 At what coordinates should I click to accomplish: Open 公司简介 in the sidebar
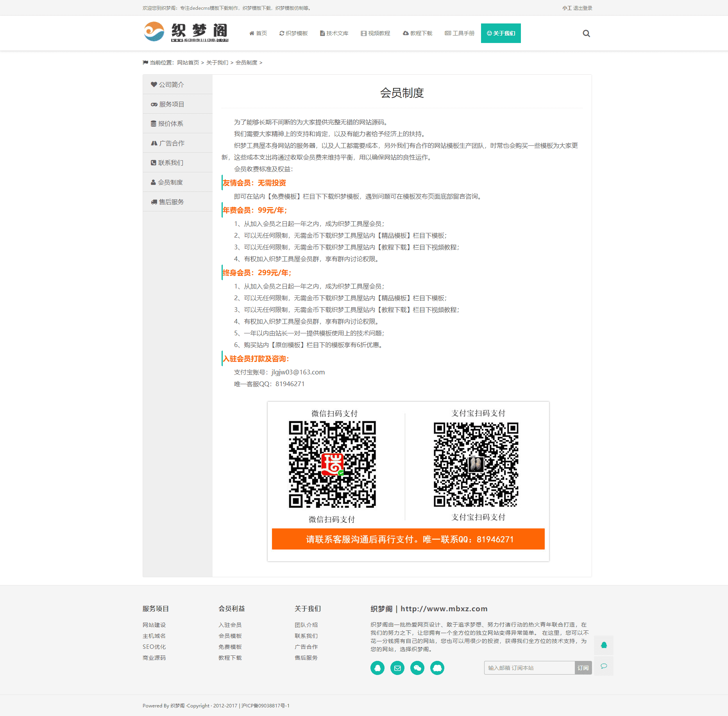178,84
